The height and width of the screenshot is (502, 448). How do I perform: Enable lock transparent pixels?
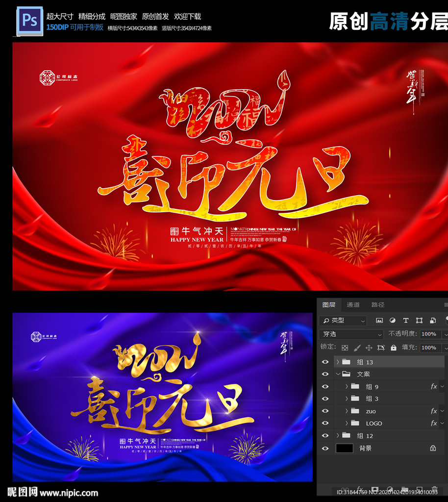pyautogui.click(x=345, y=348)
